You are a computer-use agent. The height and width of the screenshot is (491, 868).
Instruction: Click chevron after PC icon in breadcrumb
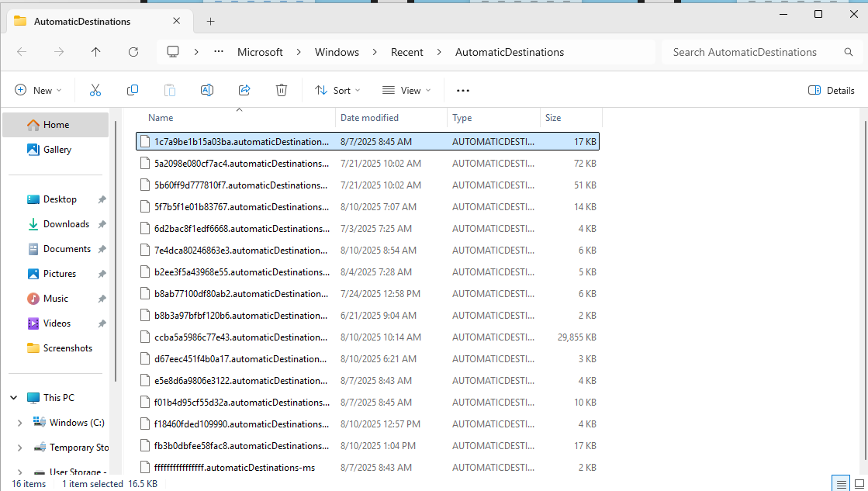click(x=196, y=52)
